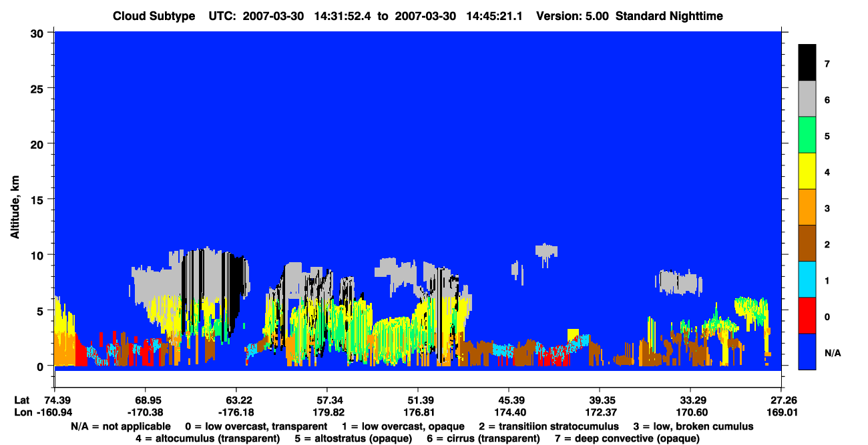Screen dimensions: 868x445
Task: Click the yellow altocumulus swatch labeled 4
Action: point(807,171)
